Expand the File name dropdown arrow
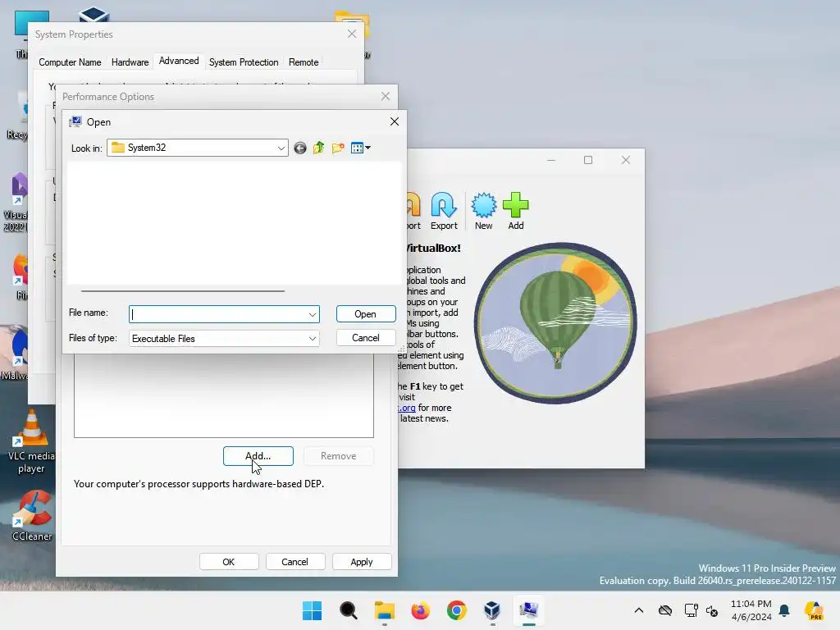Viewport: 840px width, 630px height. point(313,314)
